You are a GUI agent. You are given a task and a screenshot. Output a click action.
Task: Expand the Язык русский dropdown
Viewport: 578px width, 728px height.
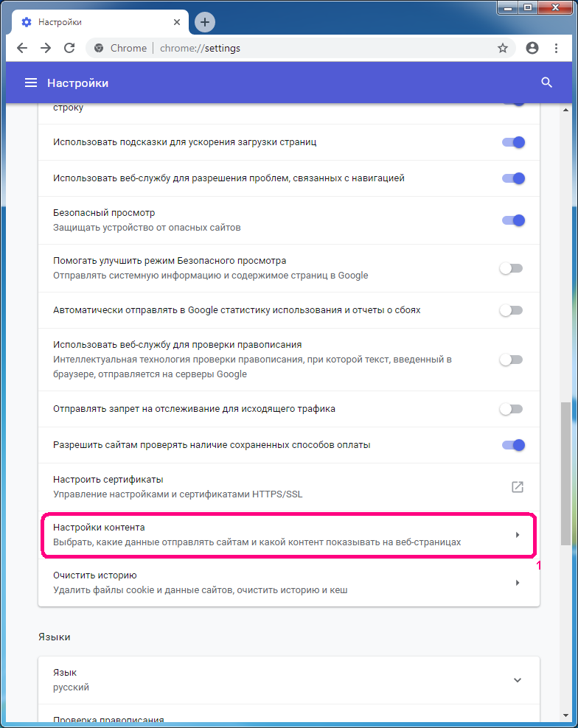point(517,679)
